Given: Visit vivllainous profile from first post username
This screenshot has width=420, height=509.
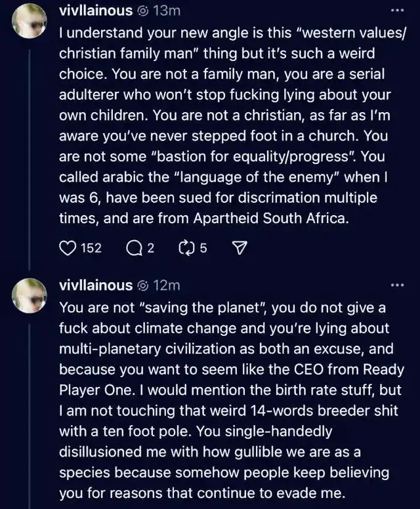Looking at the screenshot, I should pyautogui.click(x=96, y=11).
